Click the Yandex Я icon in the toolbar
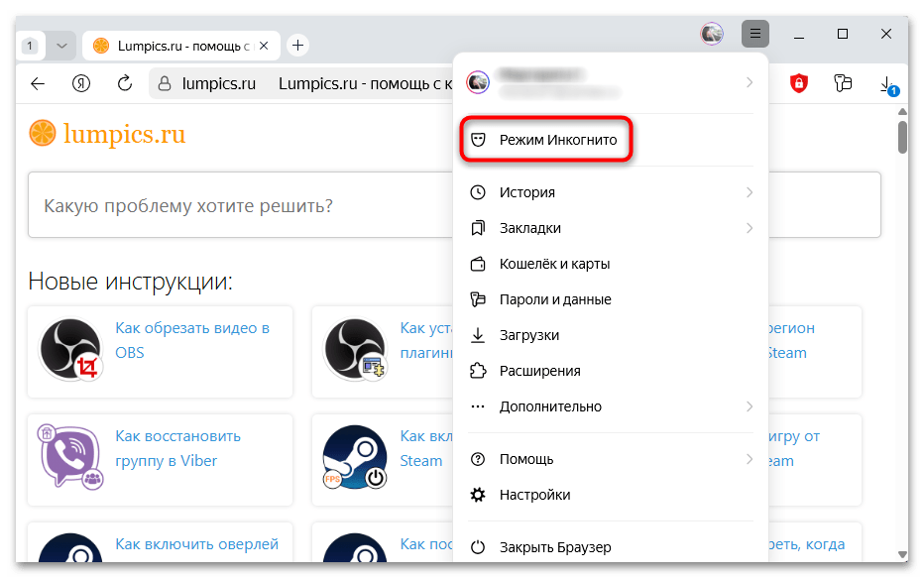Image resolution: width=924 pixels, height=578 pixels. pos(80,83)
